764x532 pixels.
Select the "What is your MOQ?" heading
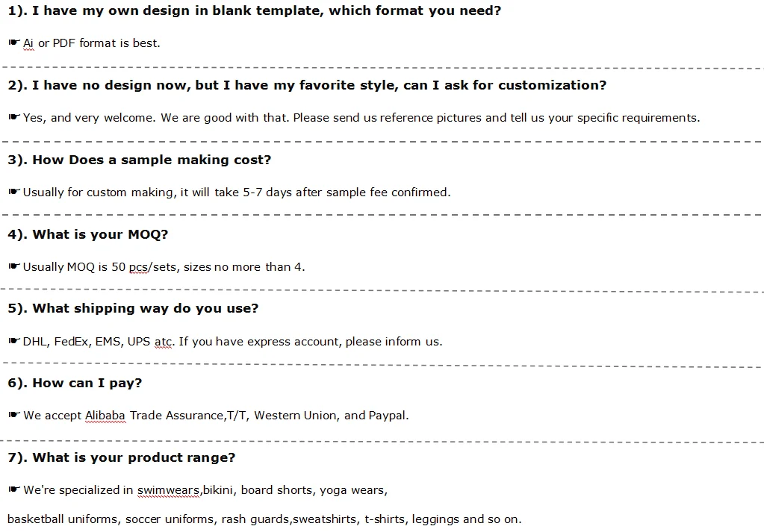click(88, 234)
